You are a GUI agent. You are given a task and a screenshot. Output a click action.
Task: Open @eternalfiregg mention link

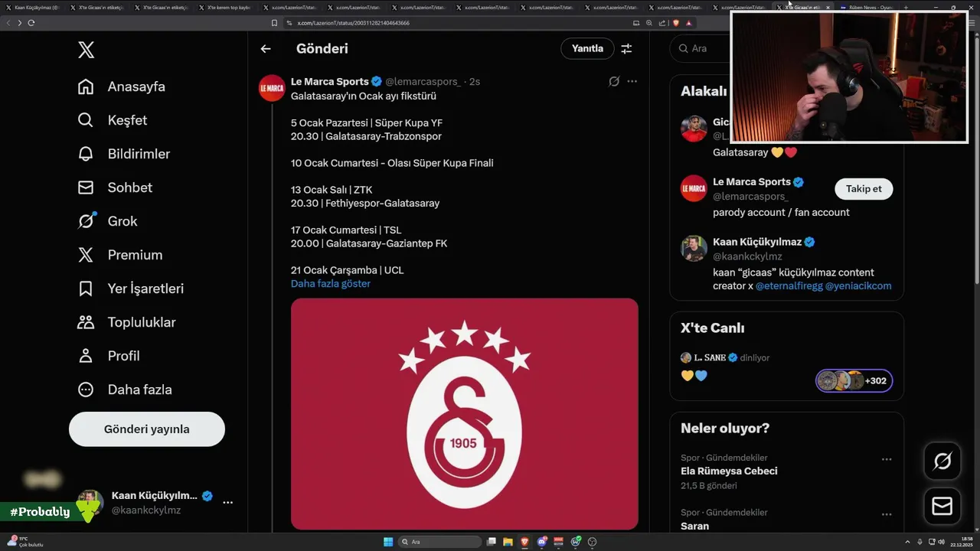coord(789,286)
